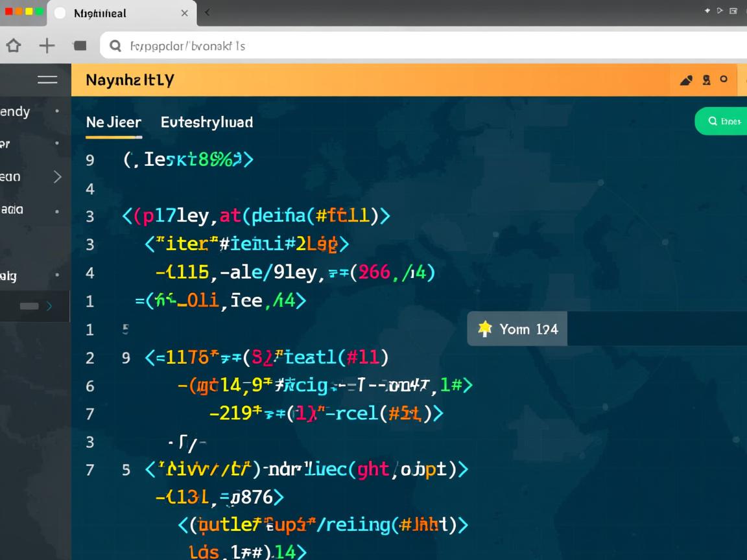Expand the 'eɑɑ' sidebar item chevron
Image resolution: width=747 pixels, height=560 pixels.
(x=57, y=176)
